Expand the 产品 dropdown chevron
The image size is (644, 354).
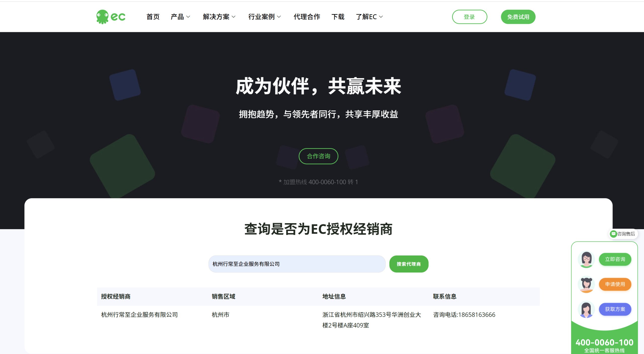188,17
